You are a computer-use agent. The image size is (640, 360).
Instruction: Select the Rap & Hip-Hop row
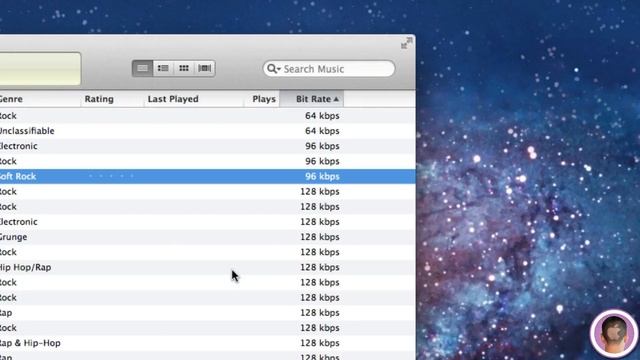pyautogui.click(x=208, y=343)
